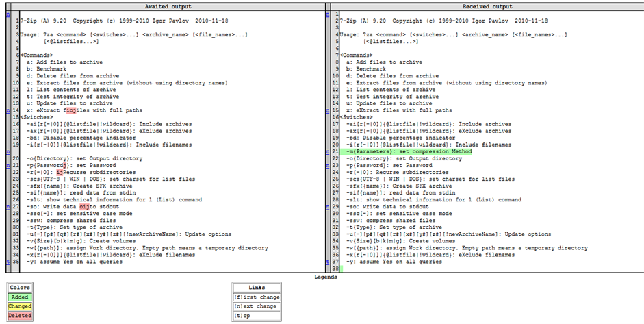The width and height of the screenshot is (644, 324).
Task: Click the (n)ext change legend entry
Action: (x=256, y=307)
